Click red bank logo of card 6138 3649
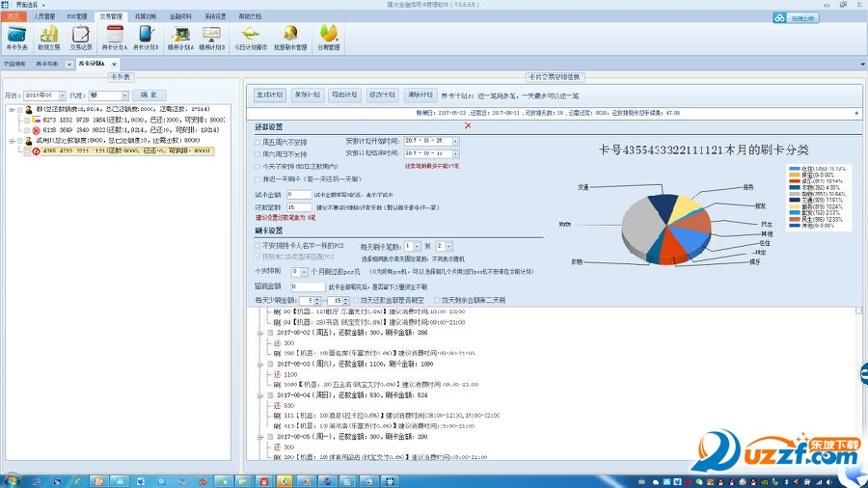Screen dimensions: 868x488 click(36, 130)
